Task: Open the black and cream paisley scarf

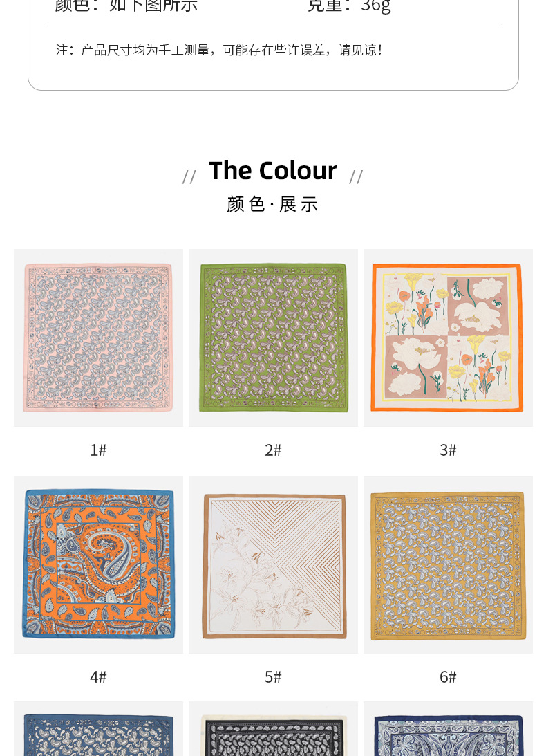Action: [x=273, y=728]
